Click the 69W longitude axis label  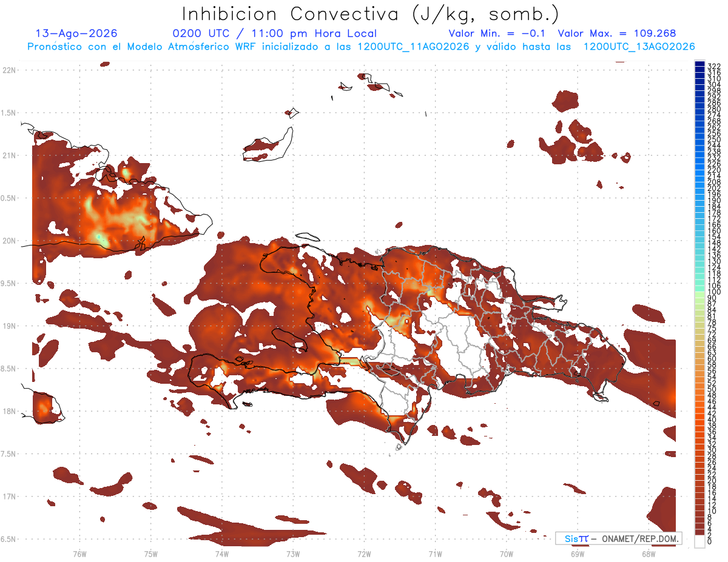(x=578, y=554)
